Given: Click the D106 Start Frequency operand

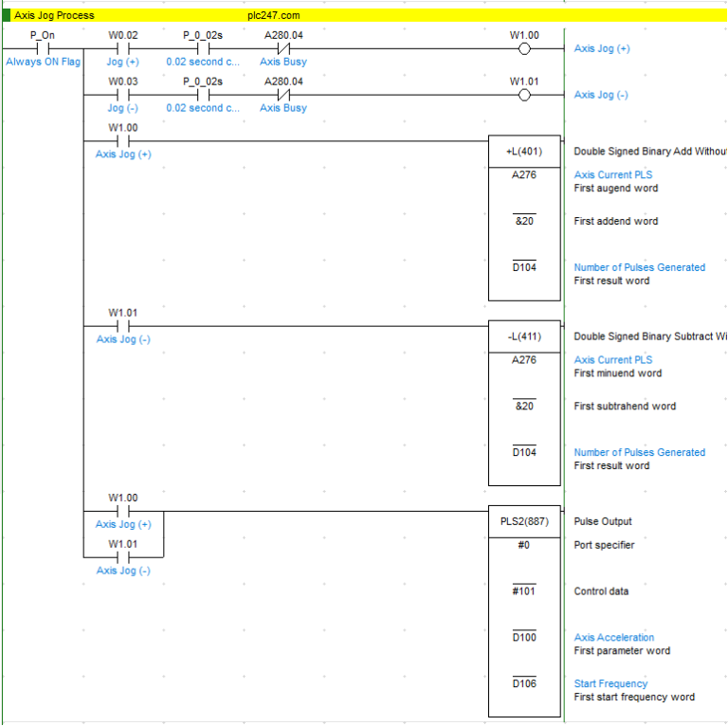Looking at the screenshot, I should coord(524,684).
